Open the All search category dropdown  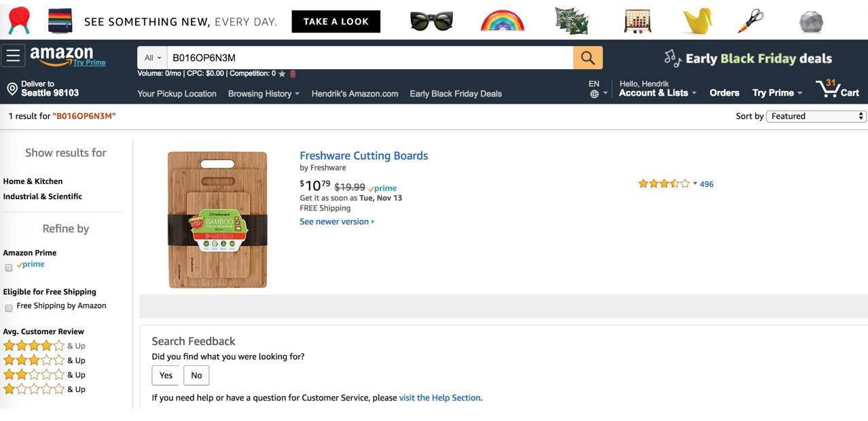(x=151, y=58)
